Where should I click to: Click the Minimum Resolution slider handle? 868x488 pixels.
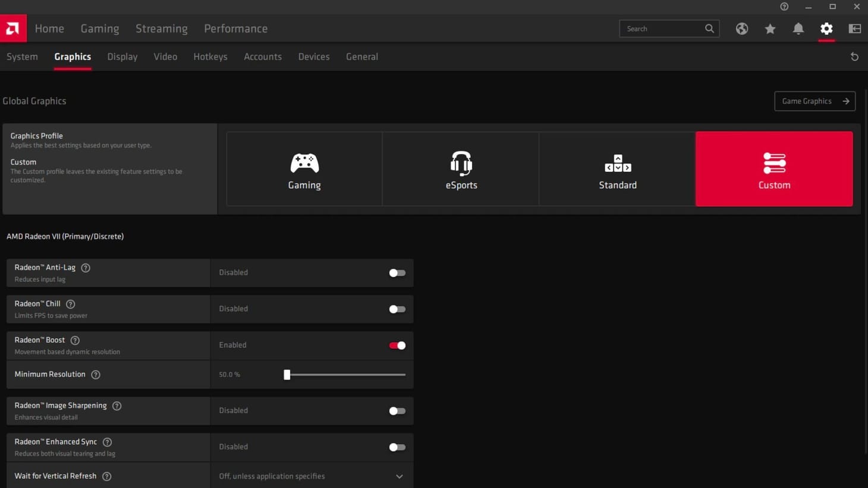point(287,374)
